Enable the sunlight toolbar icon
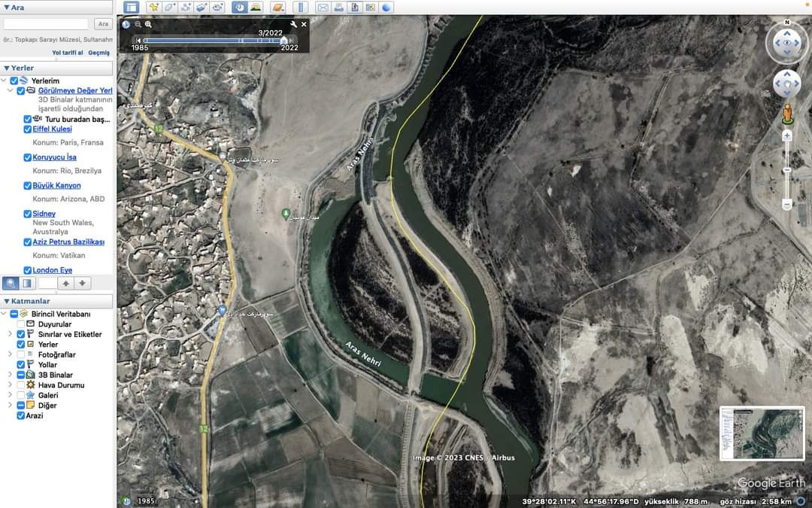 [256, 8]
